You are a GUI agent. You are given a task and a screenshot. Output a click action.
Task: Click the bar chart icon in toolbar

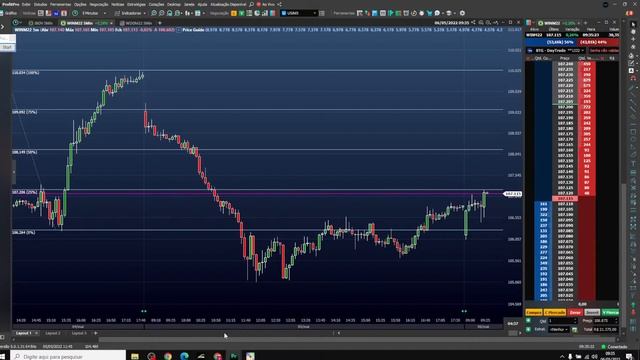point(265,13)
